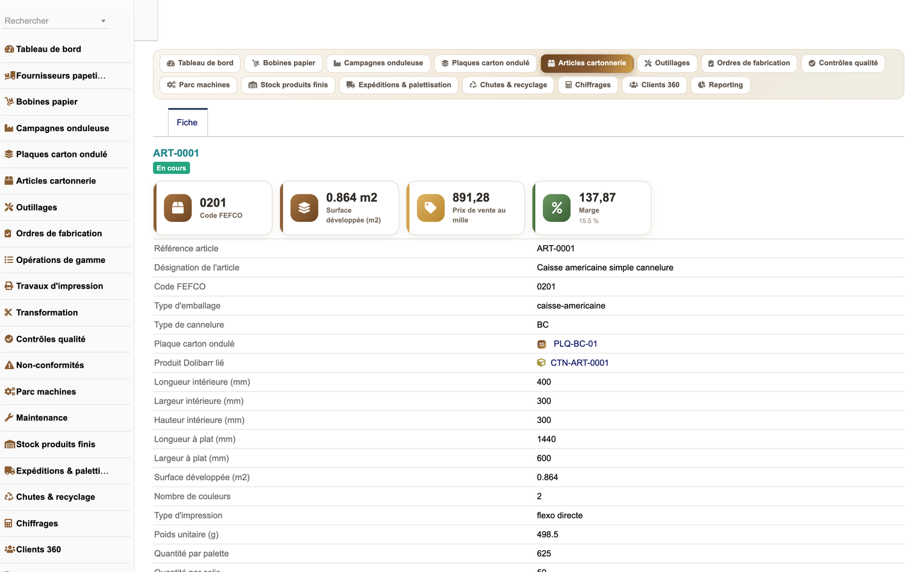Open Ordres de fabrication top nav button

pyautogui.click(x=749, y=63)
